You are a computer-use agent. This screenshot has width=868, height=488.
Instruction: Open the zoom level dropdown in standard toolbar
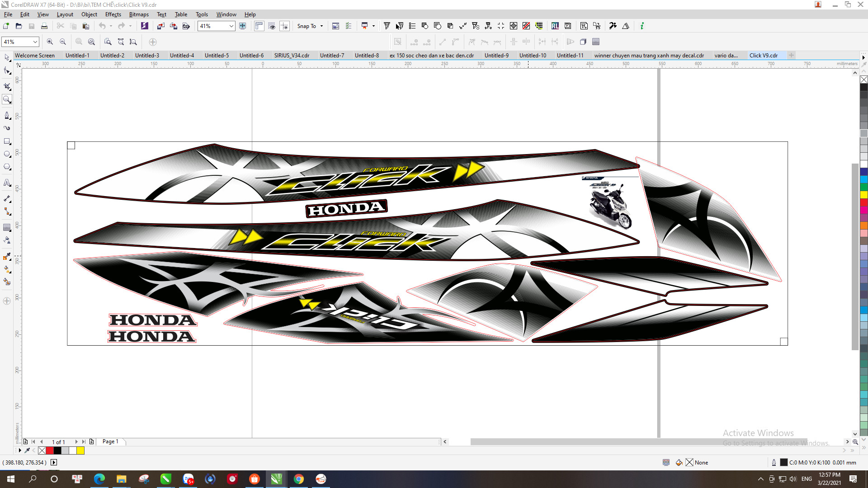(x=231, y=26)
